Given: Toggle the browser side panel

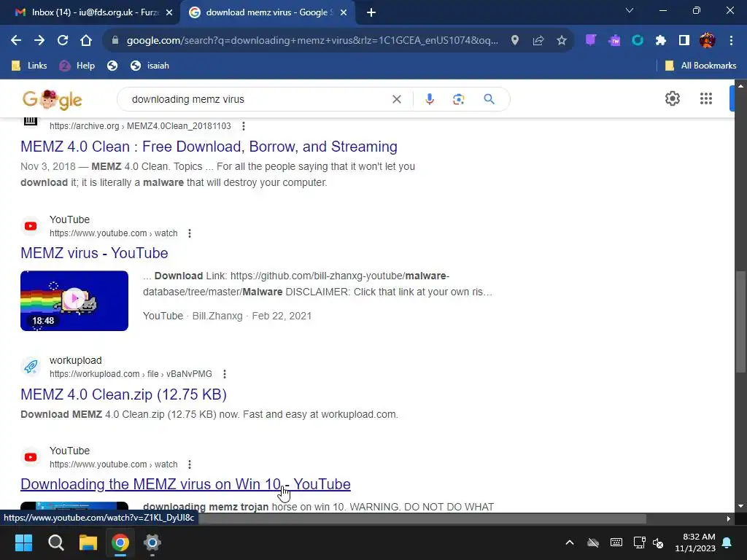Looking at the screenshot, I should [684, 41].
